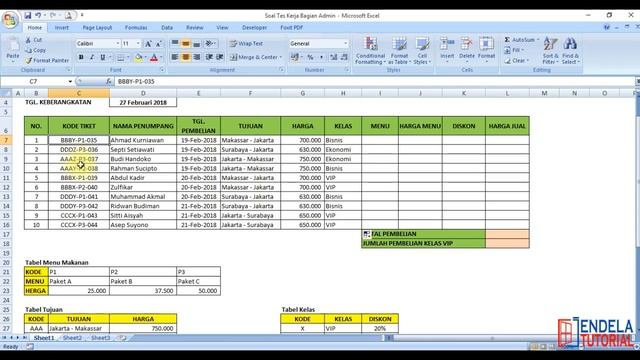Open the borders dropdown arrow
Screen dimensions: 640x360
tap(128, 58)
